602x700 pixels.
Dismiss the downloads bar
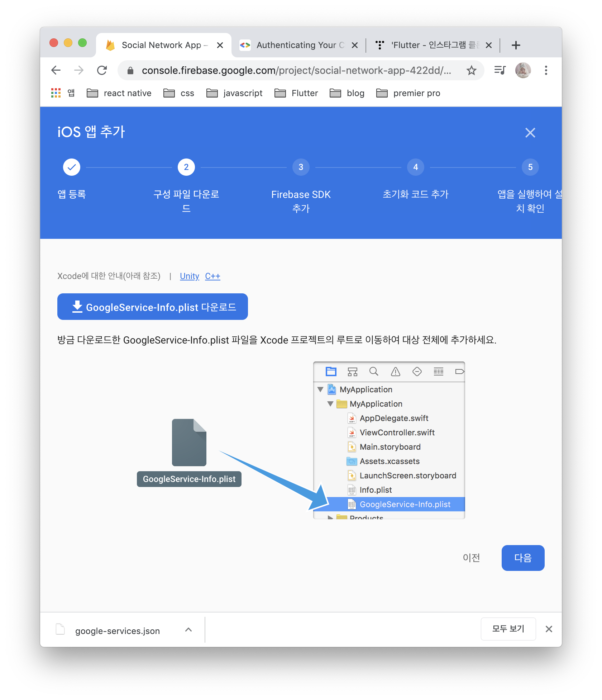pos(549,629)
